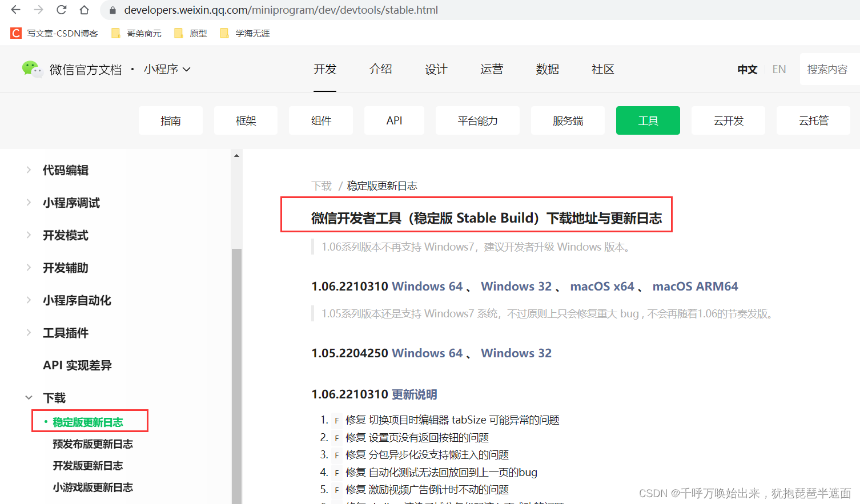The width and height of the screenshot is (860, 504).
Task: Click the browser back arrow
Action: pos(15,10)
